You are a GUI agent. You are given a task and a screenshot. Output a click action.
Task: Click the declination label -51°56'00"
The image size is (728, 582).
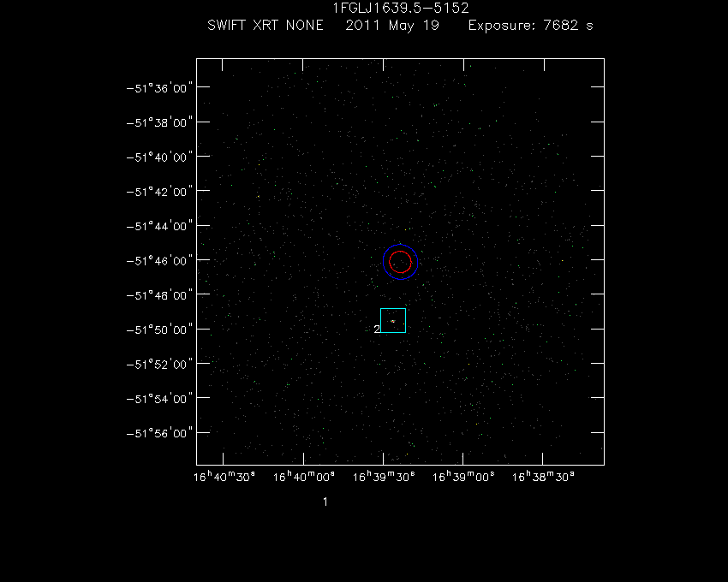[x=159, y=433]
